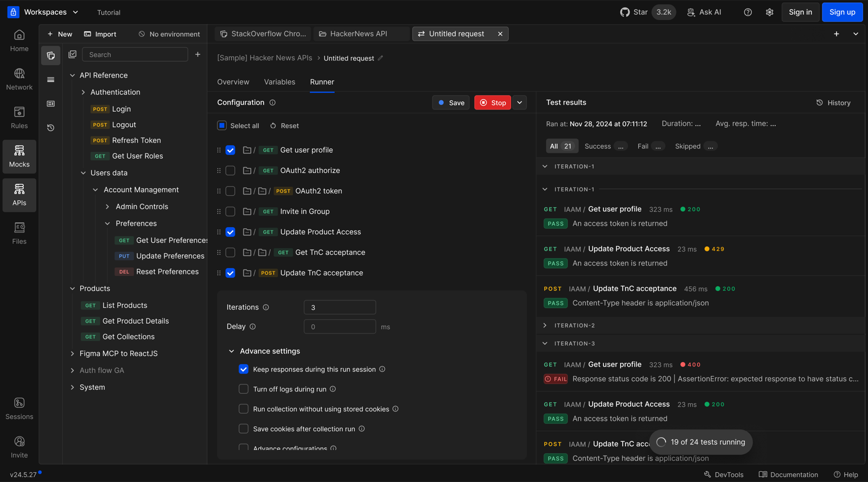Viewport: 868px width, 482px height.
Task: Check the Invite in Group request
Action: (x=231, y=211)
